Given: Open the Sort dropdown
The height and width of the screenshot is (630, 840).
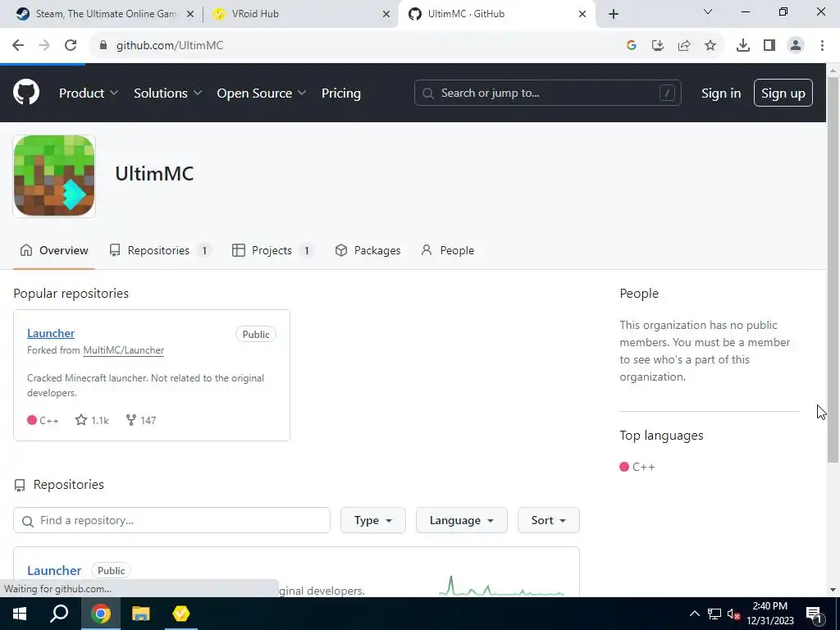Looking at the screenshot, I should [549, 520].
